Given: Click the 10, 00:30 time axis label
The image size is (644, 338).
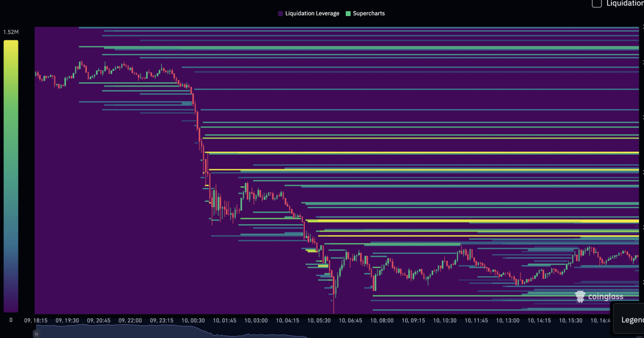Looking at the screenshot, I should pyautogui.click(x=193, y=320).
